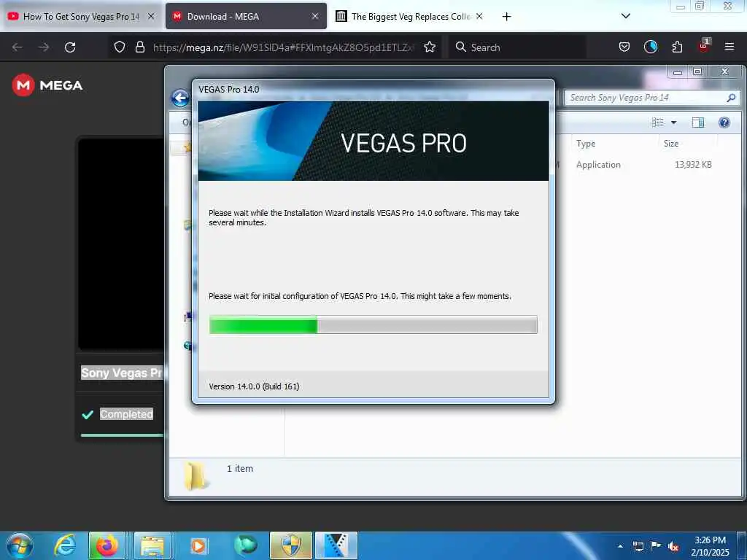The width and height of the screenshot is (747, 560).
Task: Close the Download - MEGA tab
Action: tap(315, 16)
